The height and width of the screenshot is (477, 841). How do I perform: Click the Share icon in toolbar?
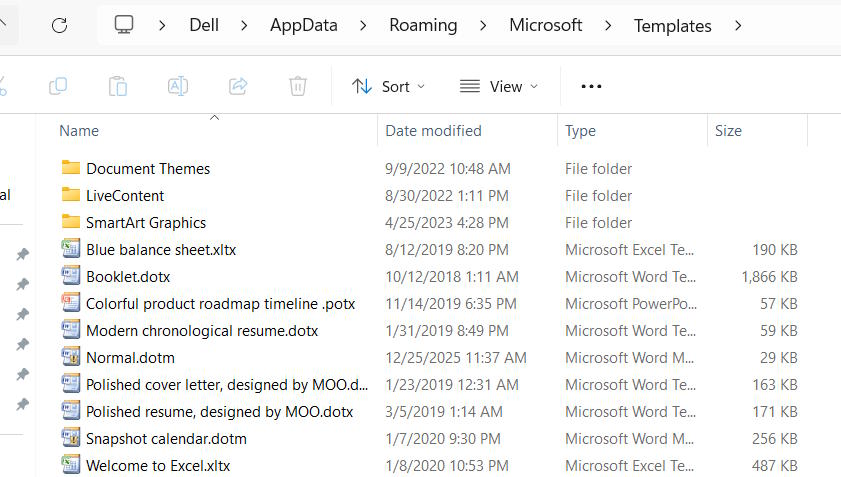238,86
